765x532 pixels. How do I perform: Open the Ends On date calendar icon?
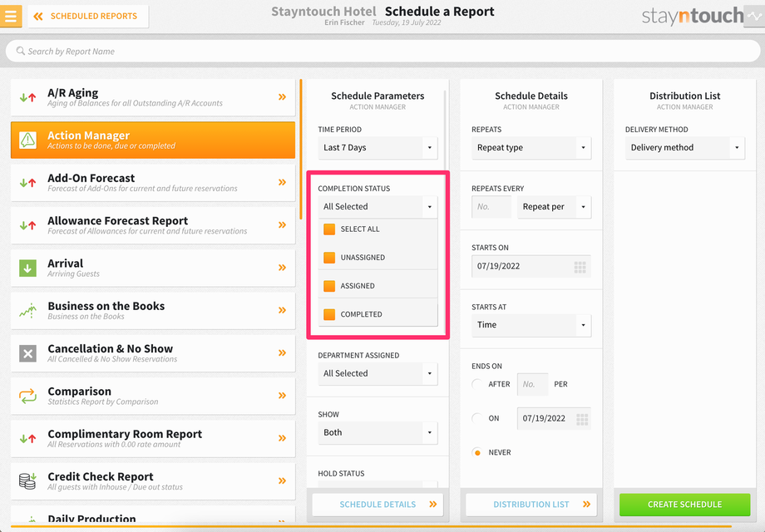click(582, 419)
